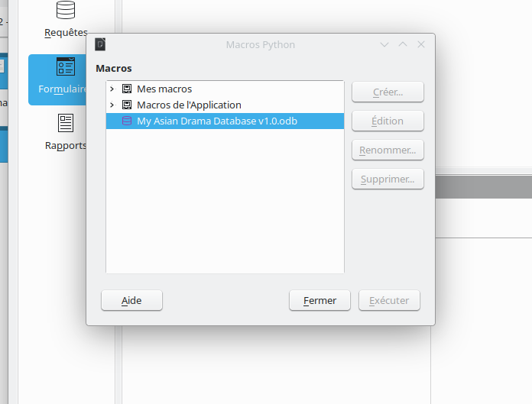Click the Édition button

[x=388, y=121]
